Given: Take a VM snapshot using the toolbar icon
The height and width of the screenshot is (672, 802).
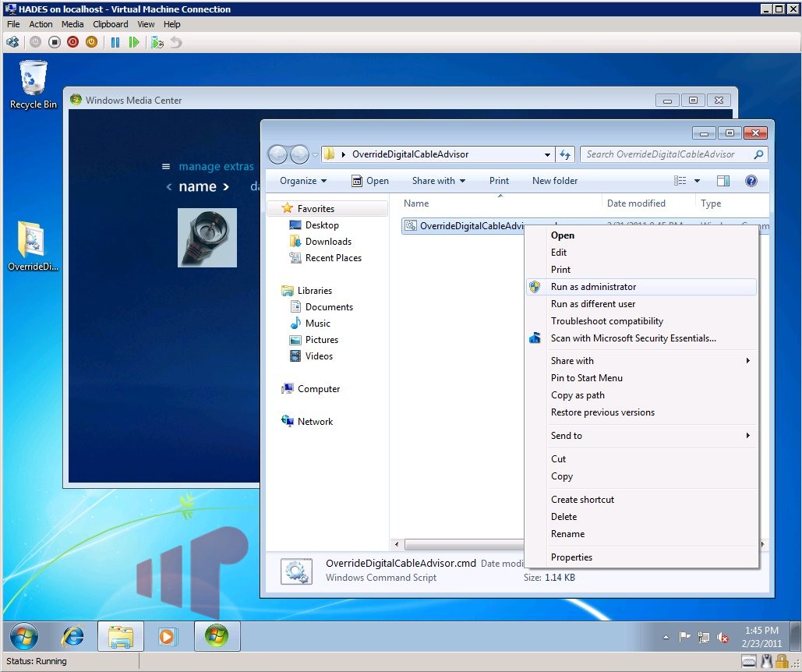Looking at the screenshot, I should 157,42.
